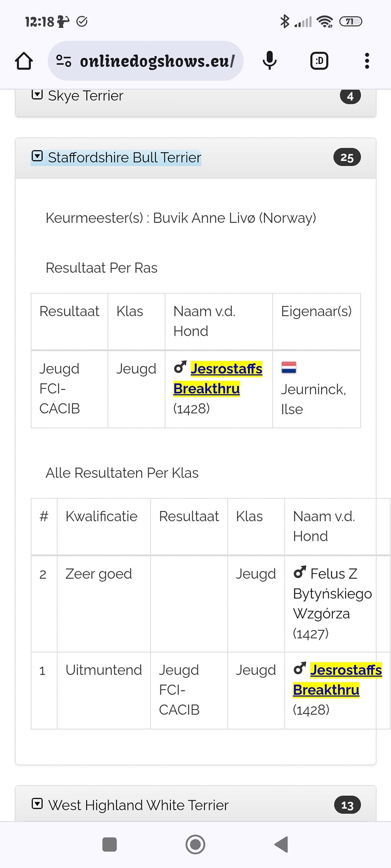This screenshot has width=391, height=868.
Task: Expand the Skye Terrier section
Action: pos(37,95)
